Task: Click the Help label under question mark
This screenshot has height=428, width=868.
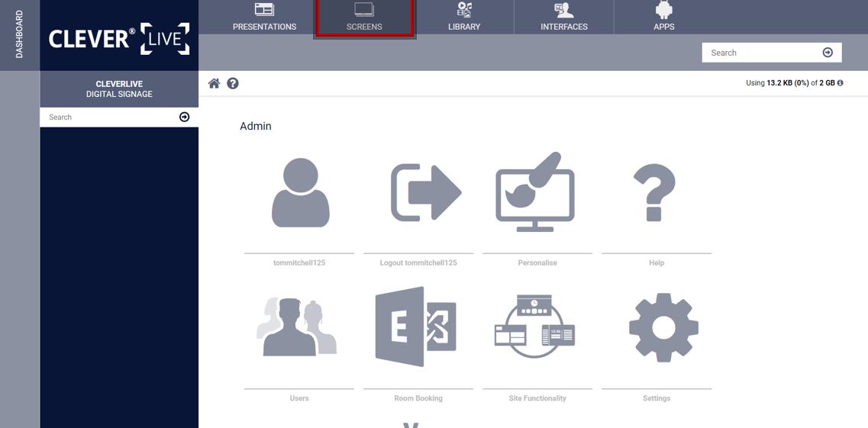Action: 657,262
